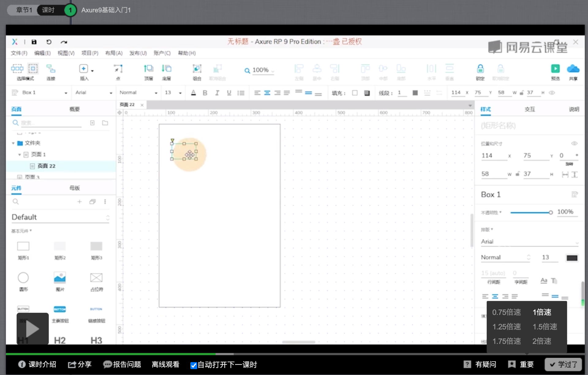
Task: Open the 布局(A) menu
Action: pyautogui.click(x=114, y=53)
